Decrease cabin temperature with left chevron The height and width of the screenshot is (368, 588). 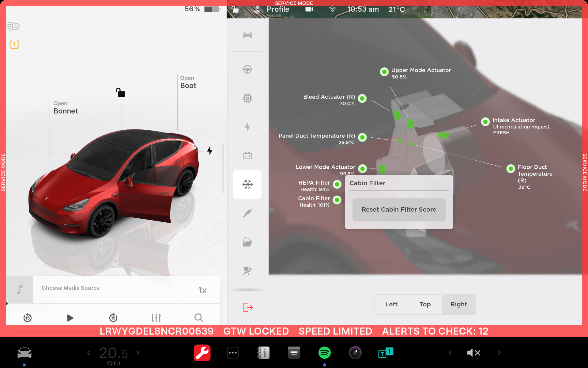[89, 353]
